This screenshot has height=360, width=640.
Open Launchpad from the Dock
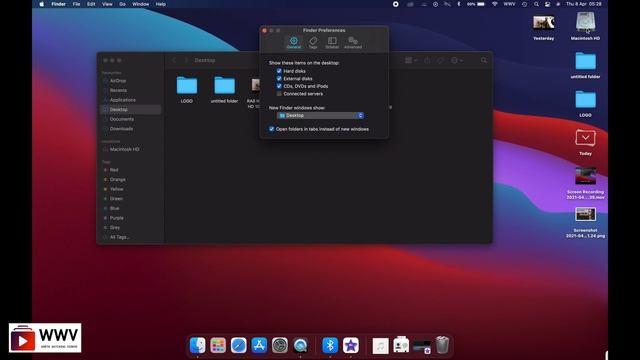tap(218, 345)
